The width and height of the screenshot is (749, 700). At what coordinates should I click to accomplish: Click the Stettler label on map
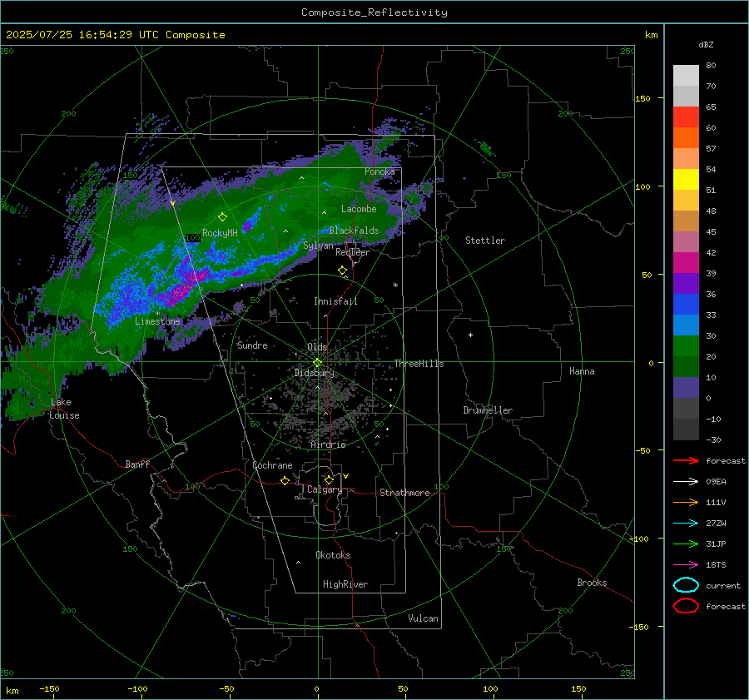point(485,241)
